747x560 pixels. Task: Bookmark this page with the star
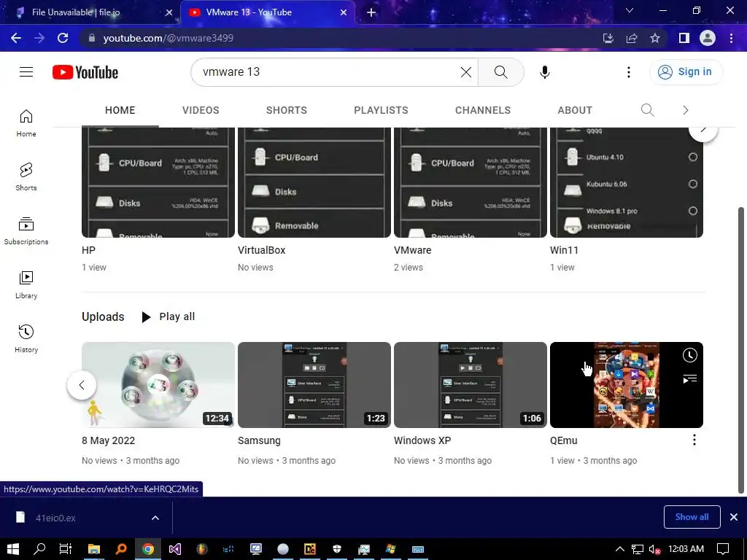[x=655, y=38]
